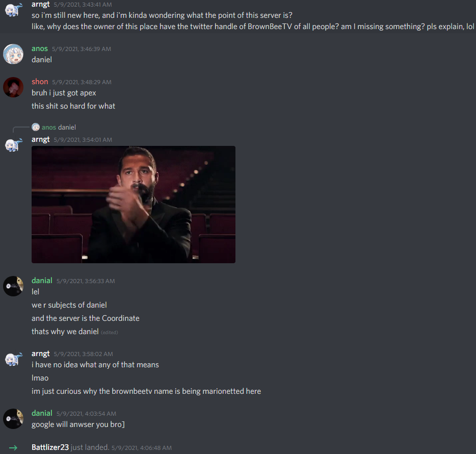Click the username shon in red

click(x=40, y=82)
